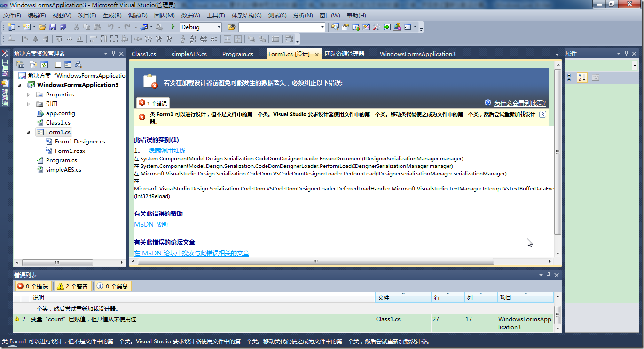Select the "count" warning row in error list
The width and height of the screenshot is (644, 349).
click(x=284, y=323)
